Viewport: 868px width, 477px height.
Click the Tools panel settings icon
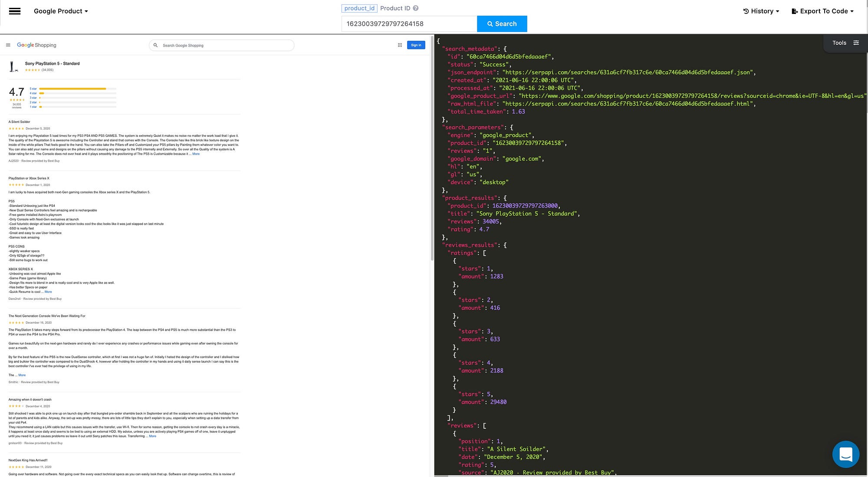pyautogui.click(x=856, y=43)
